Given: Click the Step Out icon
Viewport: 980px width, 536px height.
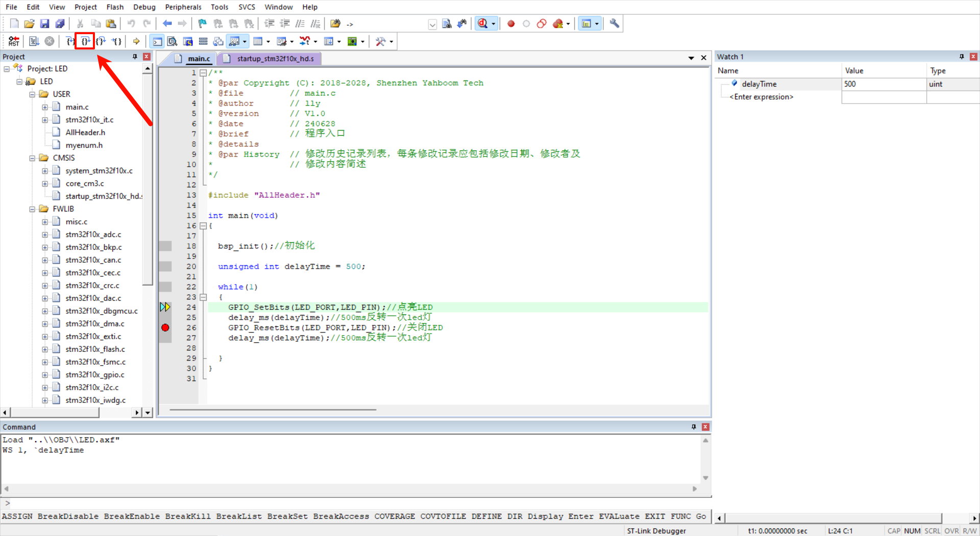Looking at the screenshot, I should point(101,41).
